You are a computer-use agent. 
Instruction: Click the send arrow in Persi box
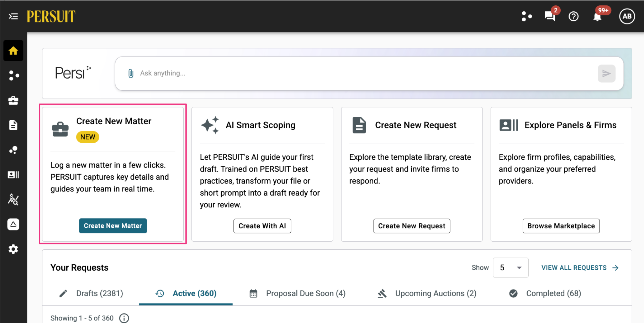pyautogui.click(x=606, y=73)
